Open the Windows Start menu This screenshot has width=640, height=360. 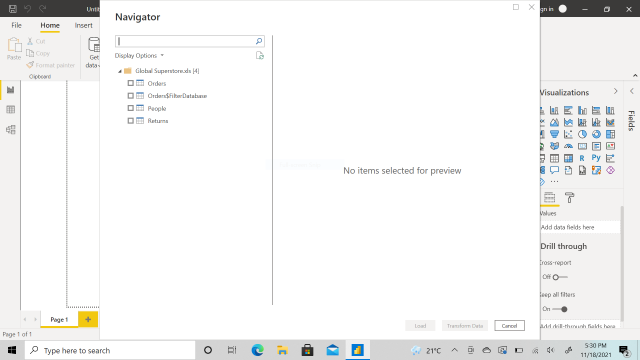(12, 350)
